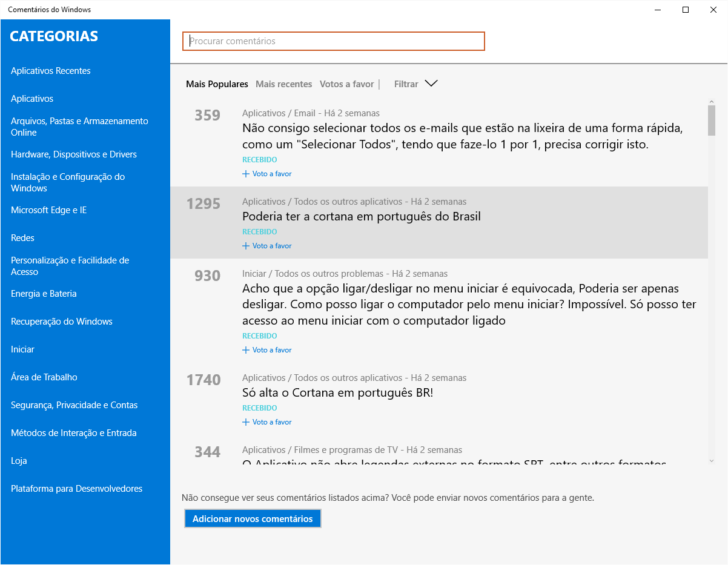The image size is (728, 565).
Task: Show Mais Populares comments
Action: click(217, 84)
